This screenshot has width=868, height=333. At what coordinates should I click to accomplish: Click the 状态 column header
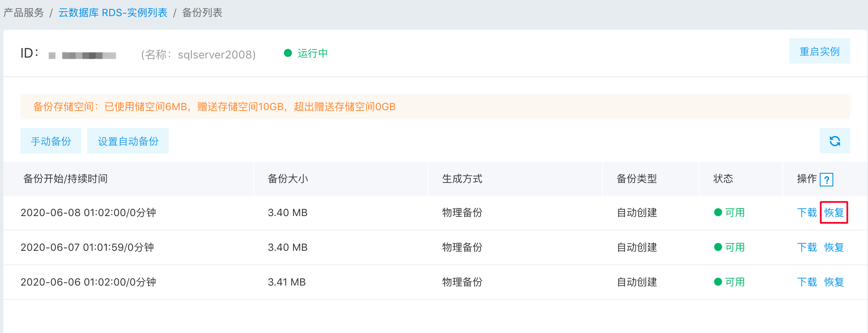point(723,179)
